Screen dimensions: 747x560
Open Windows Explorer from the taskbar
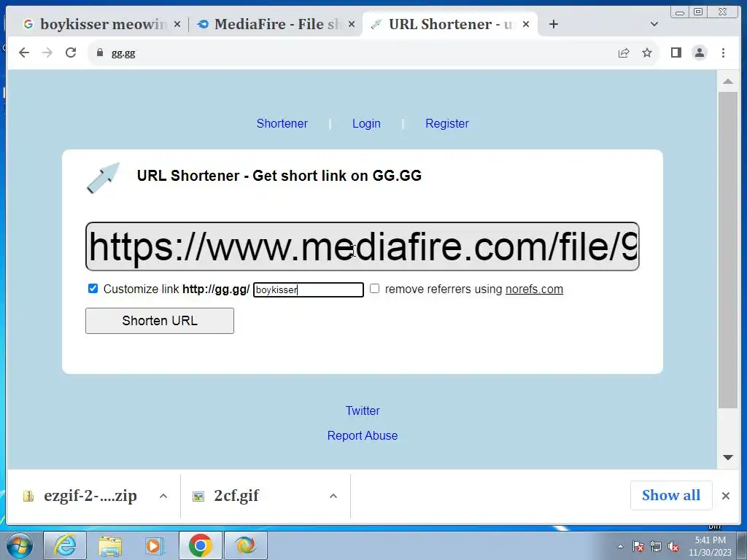tap(110, 545)
